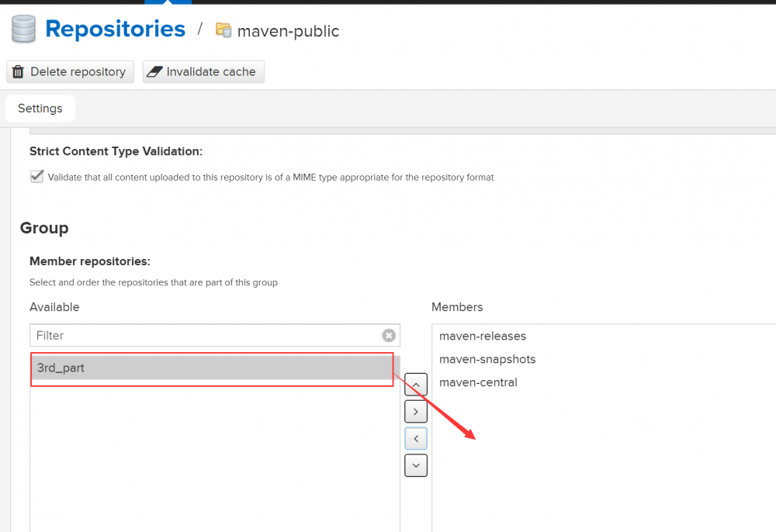The image size is (776, 532).
Task: Toggle the Strict Content Type Validation checkbox
Action: pyautogui.click(x=36, y=177)
